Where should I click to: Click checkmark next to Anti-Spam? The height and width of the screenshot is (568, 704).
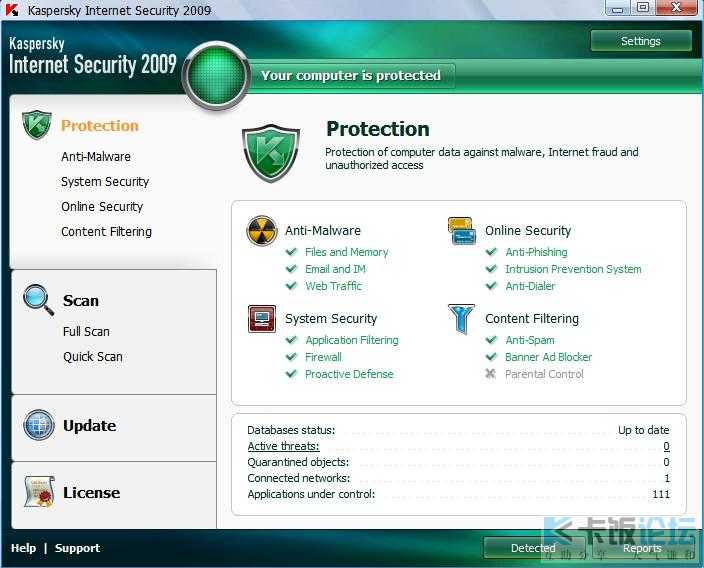pos(491,339)
